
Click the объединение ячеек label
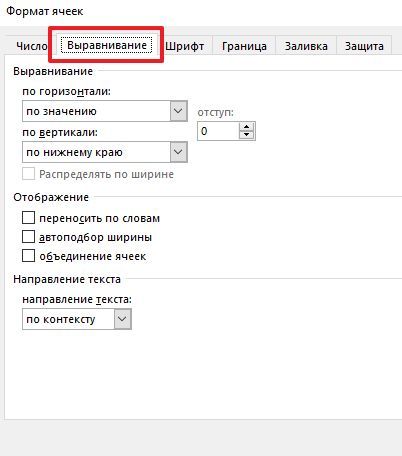tap(93, 256)
